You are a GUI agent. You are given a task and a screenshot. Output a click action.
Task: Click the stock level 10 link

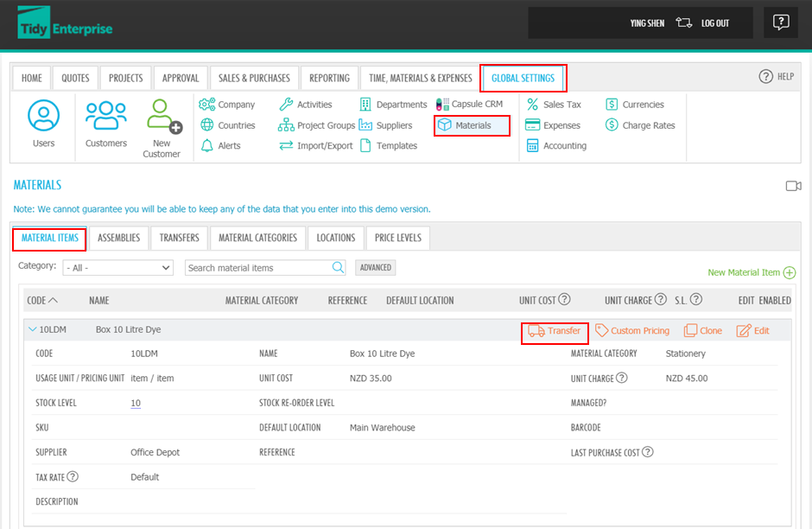pos(136,404)
